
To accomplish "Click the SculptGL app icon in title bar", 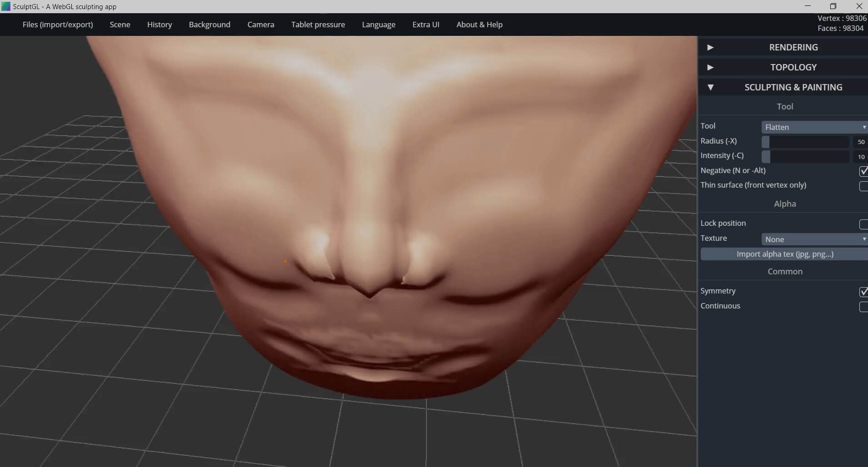I will (5, 6).
